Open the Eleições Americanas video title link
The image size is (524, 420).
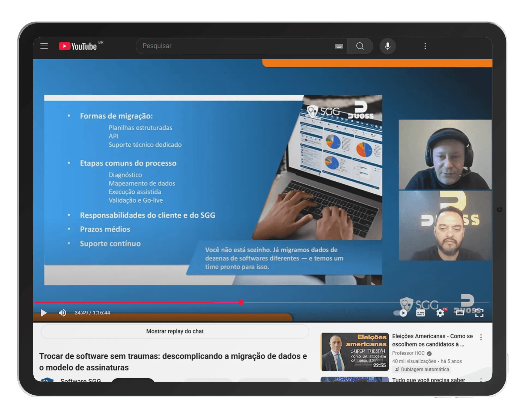click(432, 340)
